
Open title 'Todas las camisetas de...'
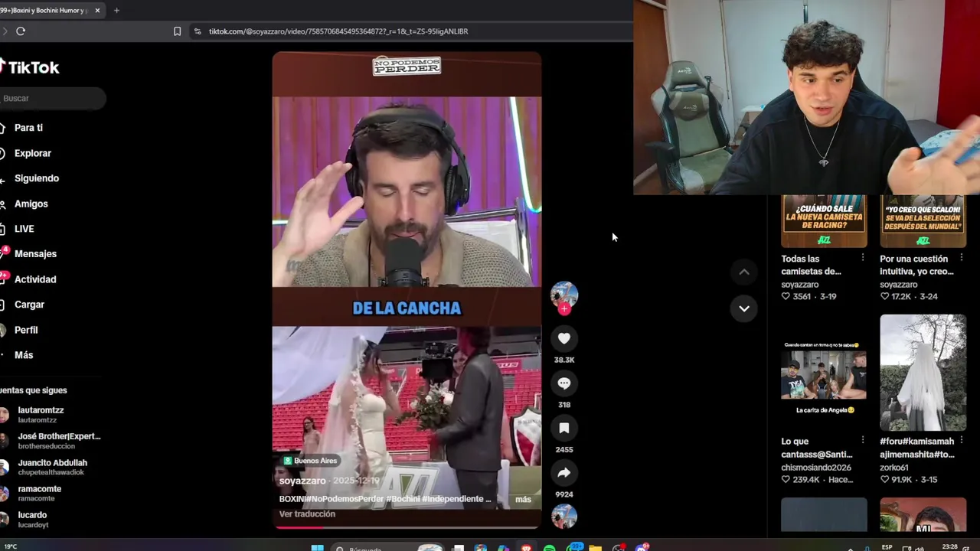point(812,265)
